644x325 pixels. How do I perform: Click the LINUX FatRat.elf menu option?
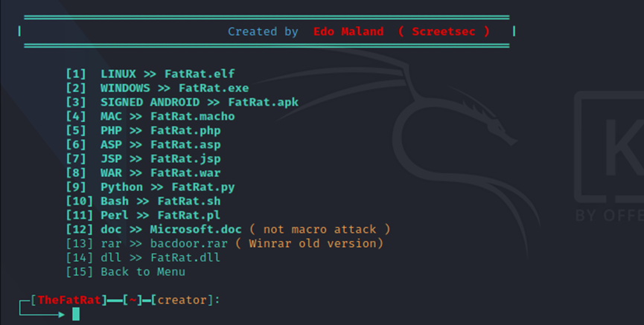(x=150, y=74)
